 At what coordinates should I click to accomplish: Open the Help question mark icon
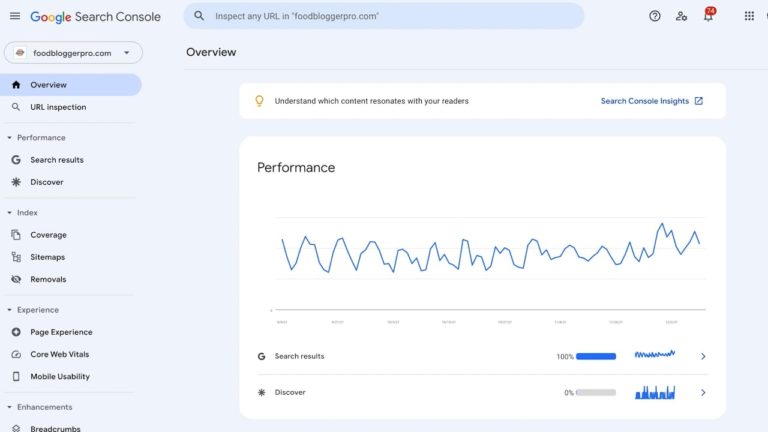[655, 16]
